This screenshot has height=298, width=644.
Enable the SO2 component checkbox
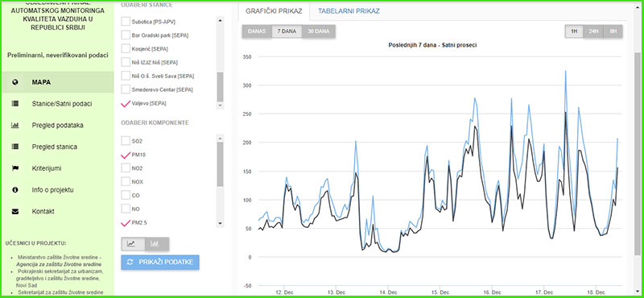126,141
